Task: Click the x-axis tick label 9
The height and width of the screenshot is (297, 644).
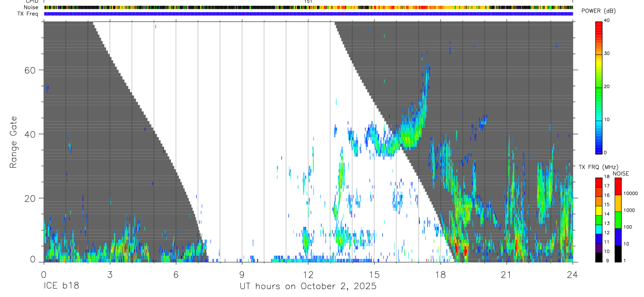Action: (242, 274)
